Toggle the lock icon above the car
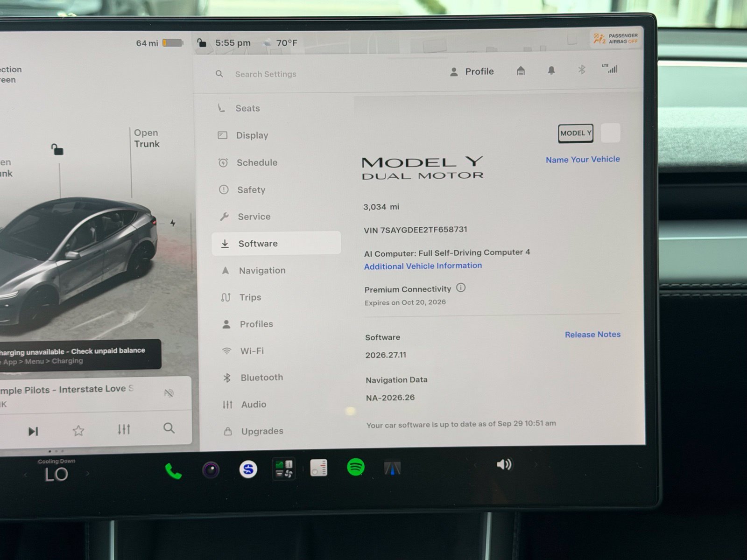The height and width of the screenshot is (560, 747). [57, 149]
